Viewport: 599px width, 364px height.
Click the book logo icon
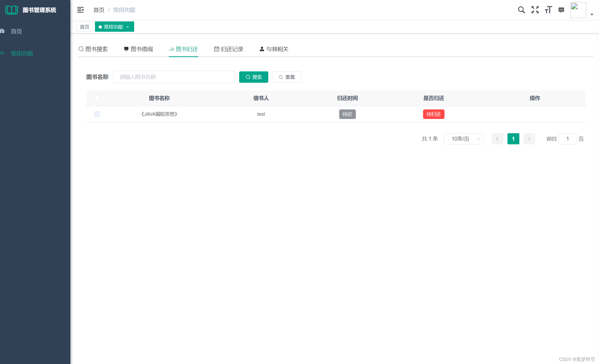[11, 10]
